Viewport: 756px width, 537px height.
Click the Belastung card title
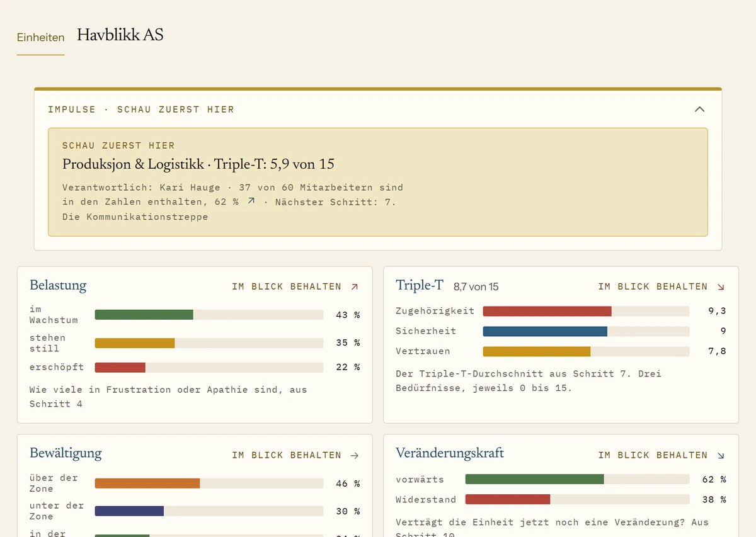click(58, 285)
